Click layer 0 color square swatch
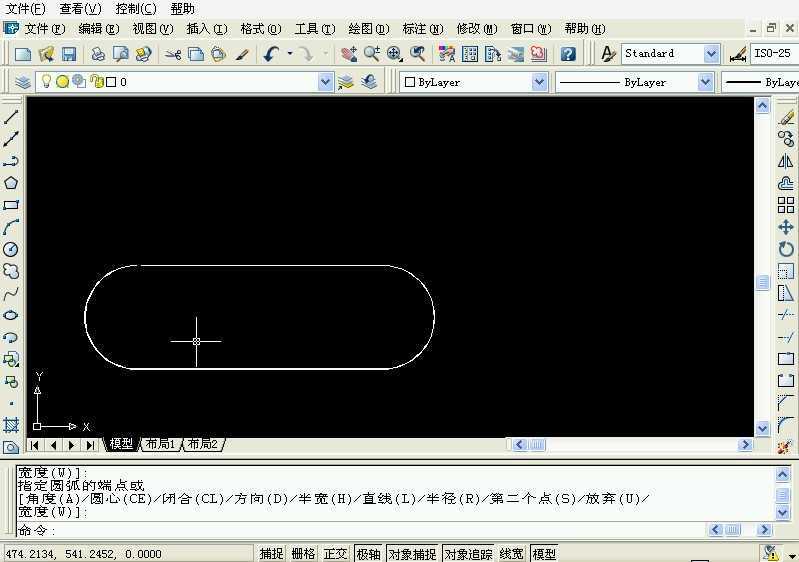 (111, 82)
